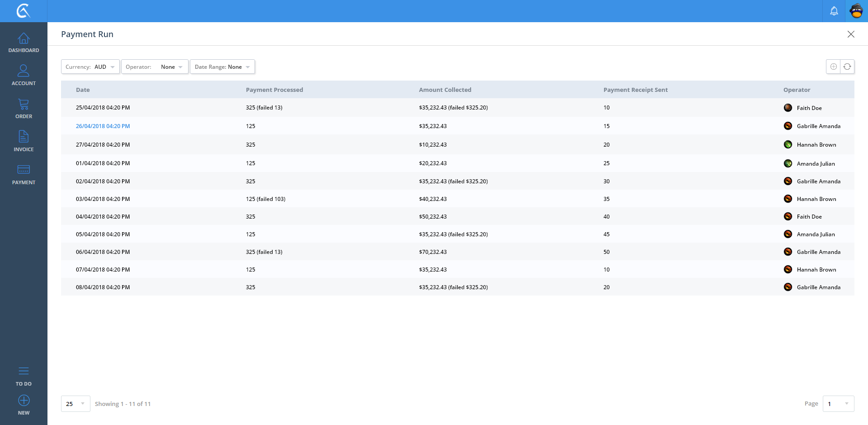Screen dimensions: 868x425
Task: Open the To Do list
Action: 24,376
